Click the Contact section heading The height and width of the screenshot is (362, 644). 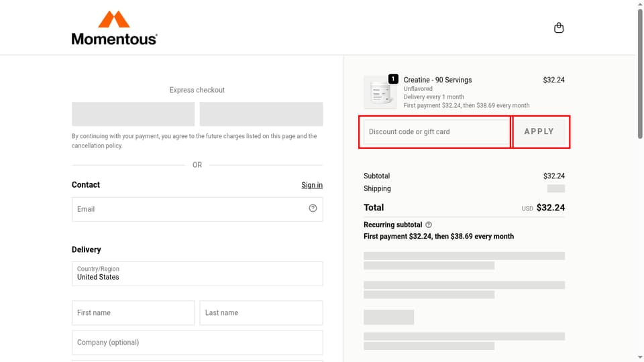pos(86,185)
